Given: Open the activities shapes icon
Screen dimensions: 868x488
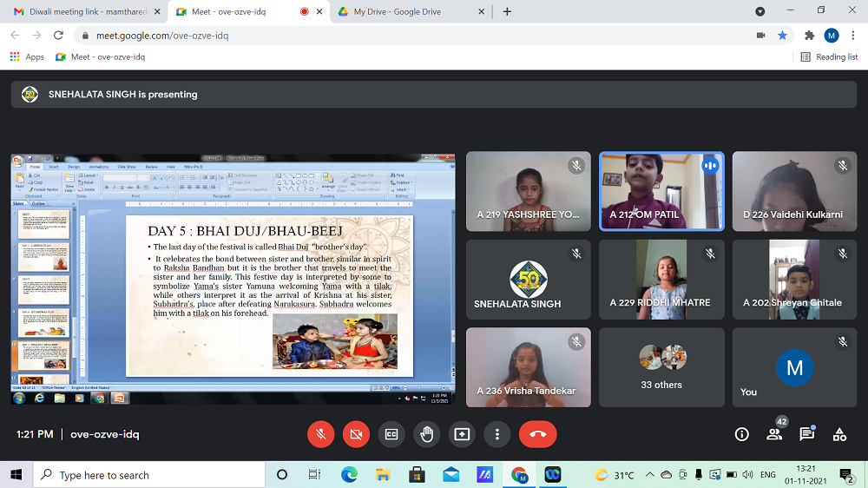Looking at the screenshot, I should tap(839, 434).
